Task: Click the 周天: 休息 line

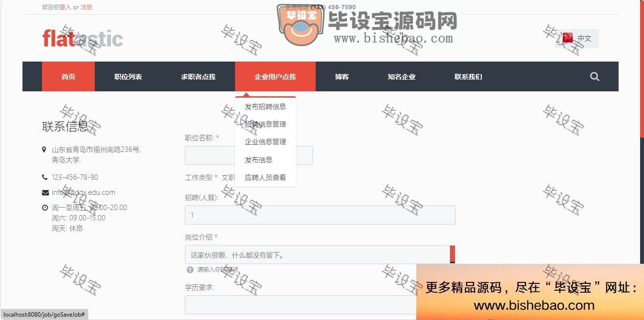Action: (67, 228)
